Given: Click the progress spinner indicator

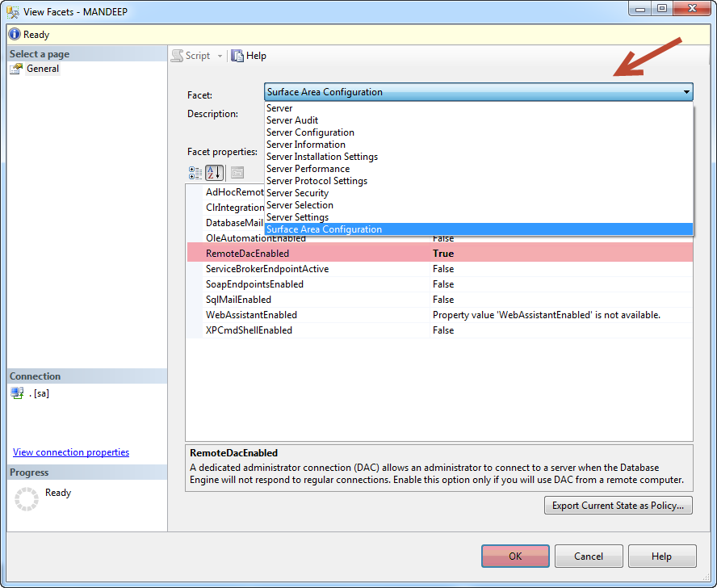Looking at the screenshot, I should click(x=27, y=499).
